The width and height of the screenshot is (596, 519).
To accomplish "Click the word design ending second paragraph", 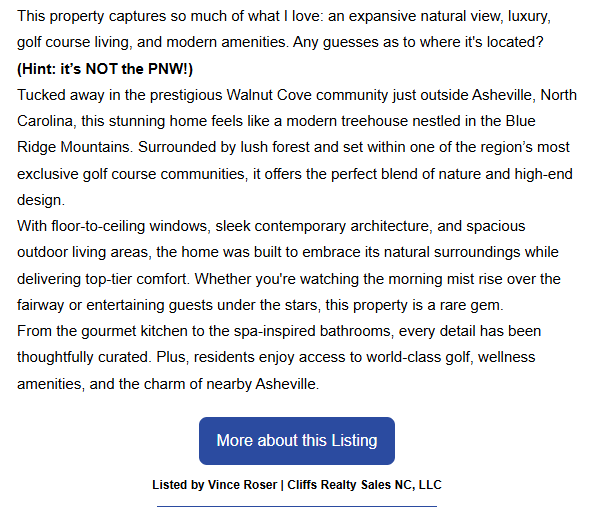I will click(x=41, y=200).
